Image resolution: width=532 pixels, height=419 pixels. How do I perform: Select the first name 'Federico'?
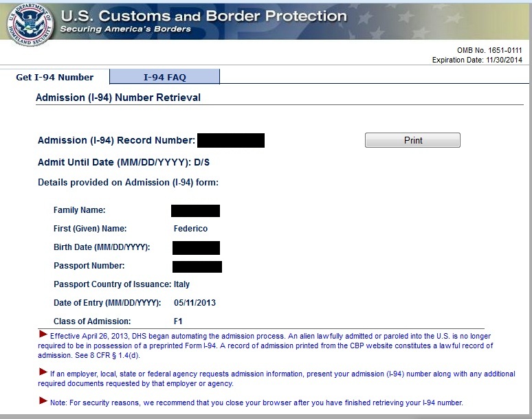[x=190, y=229]
